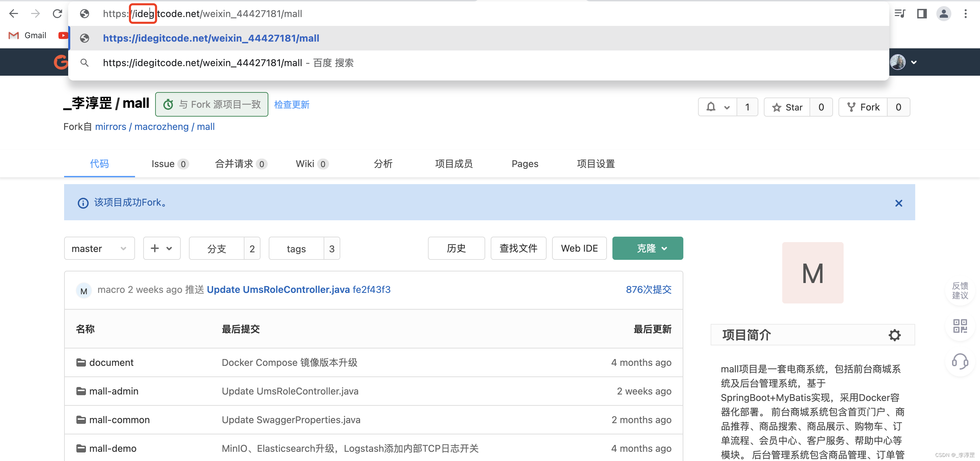
Task: Click the folder icon beside document
Action: coord(81,362)
